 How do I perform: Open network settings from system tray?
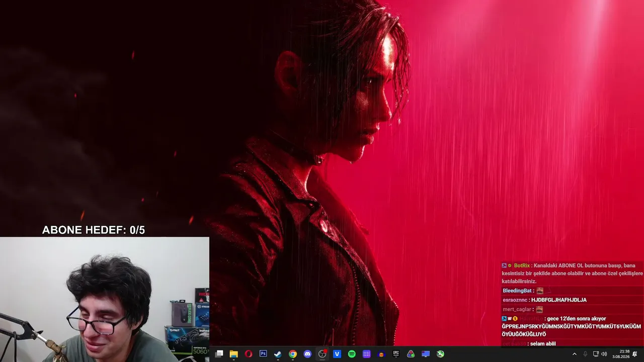[x=596, y=354]
